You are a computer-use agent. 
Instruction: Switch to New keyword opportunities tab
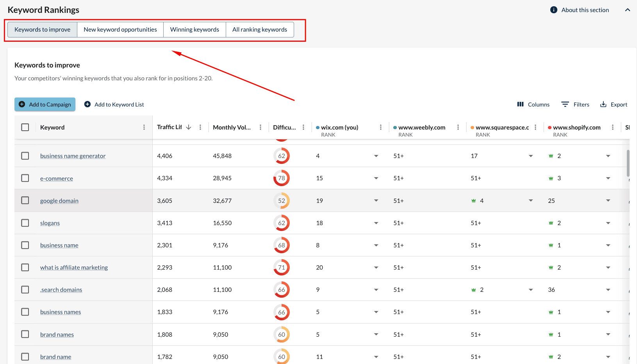coord(120,30)
